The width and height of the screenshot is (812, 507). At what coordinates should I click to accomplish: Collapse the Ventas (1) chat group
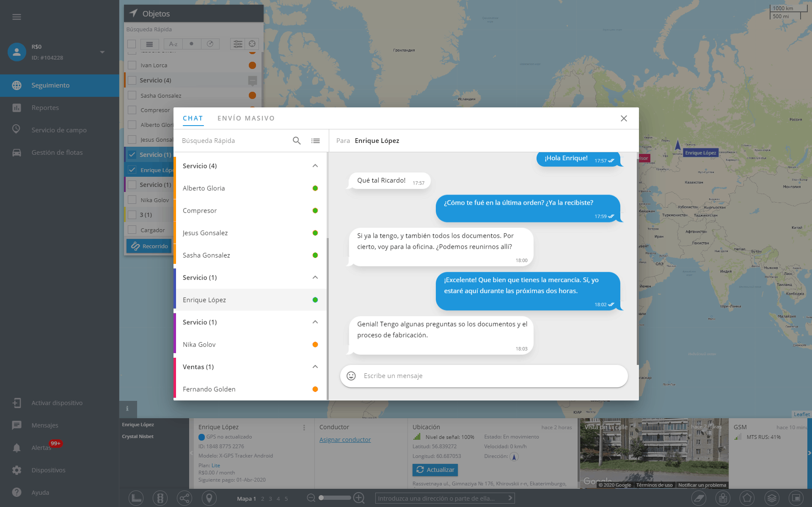[315, 367]
